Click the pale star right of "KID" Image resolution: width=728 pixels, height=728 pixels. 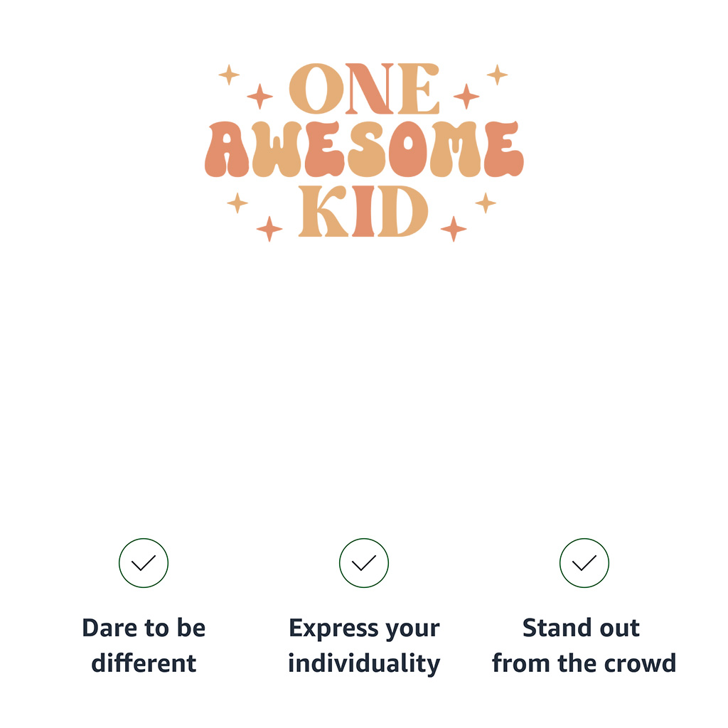pos(486,203)
